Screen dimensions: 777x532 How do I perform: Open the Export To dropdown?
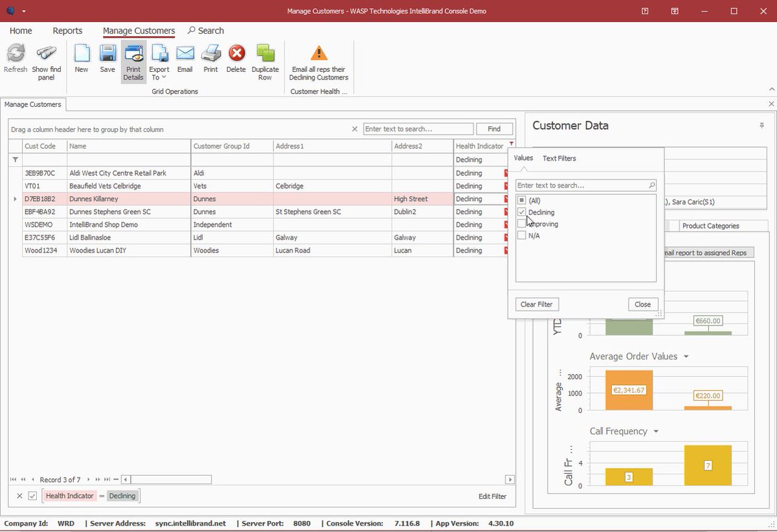point(159,61)
